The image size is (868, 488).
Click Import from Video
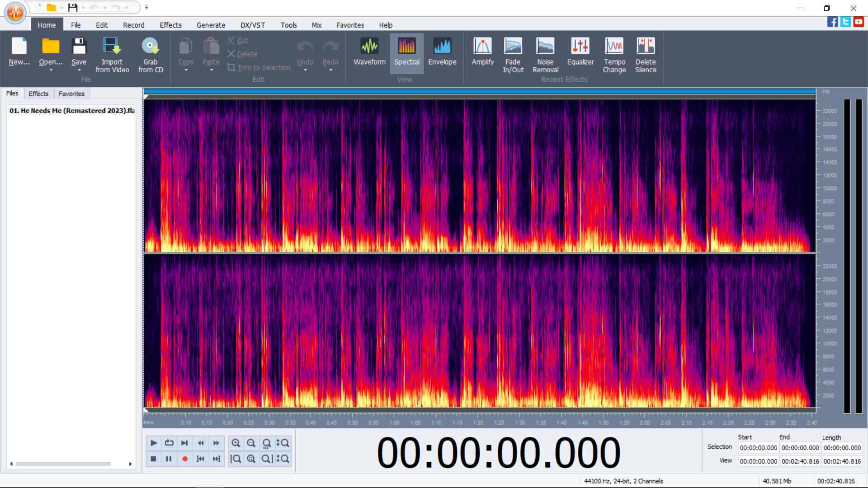(x=112, y=53)
